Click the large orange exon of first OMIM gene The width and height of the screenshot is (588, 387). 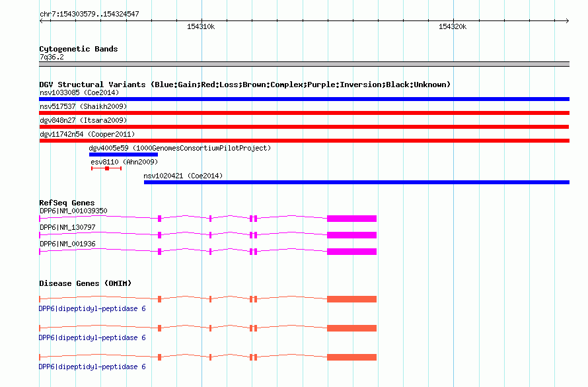coord(351,299)
